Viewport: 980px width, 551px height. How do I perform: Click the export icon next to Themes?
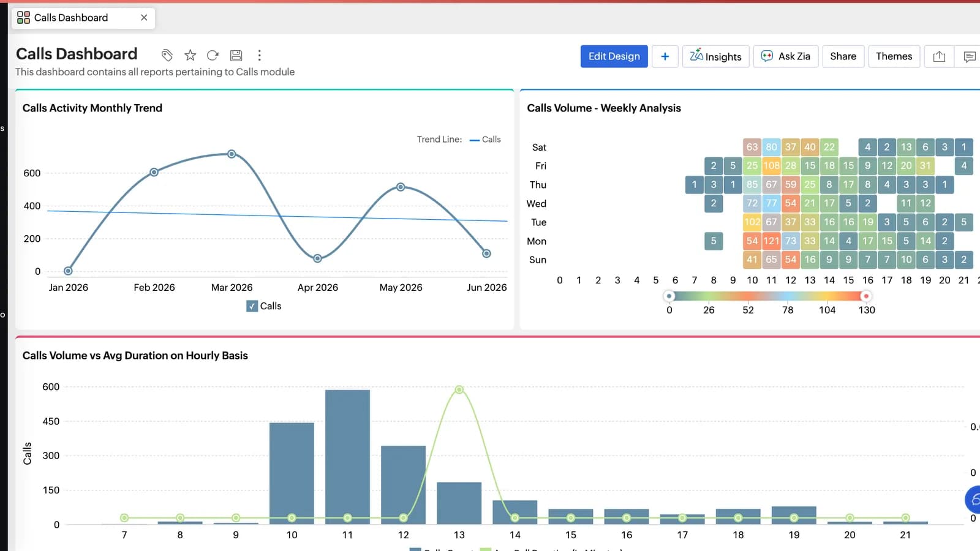[940, 56]
